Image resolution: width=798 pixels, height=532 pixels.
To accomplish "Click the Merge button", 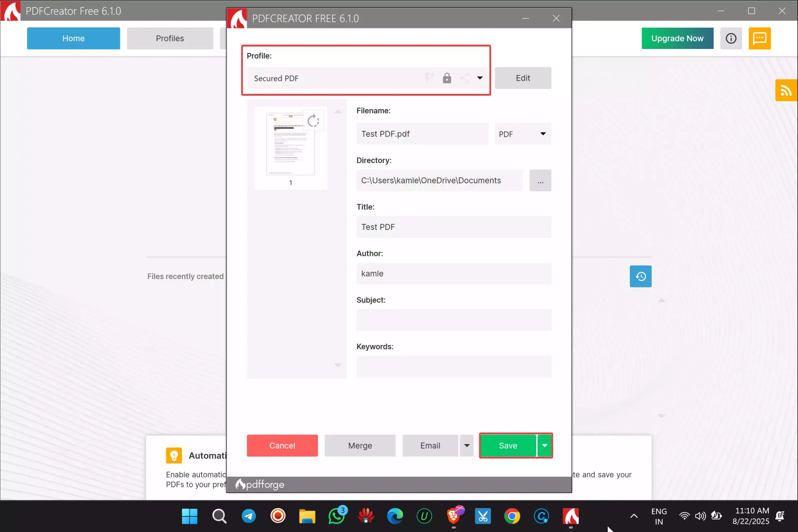I will click(360, 445).
